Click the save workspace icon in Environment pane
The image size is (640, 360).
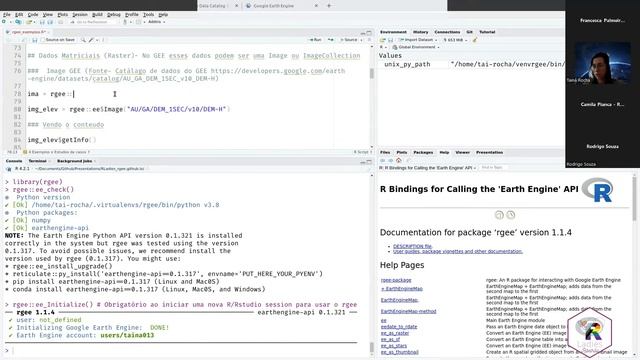[391, 40]
